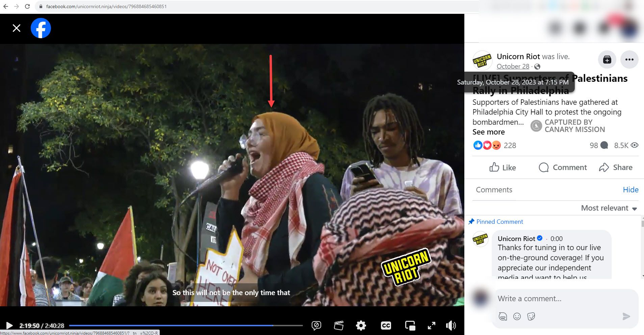
Task: Insert an emoji in the comment box
Action: [516, 316]
